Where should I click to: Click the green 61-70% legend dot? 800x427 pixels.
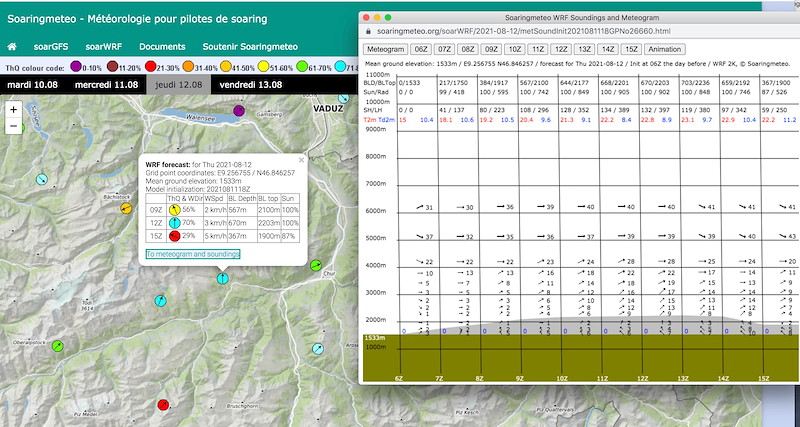point(302,66)
